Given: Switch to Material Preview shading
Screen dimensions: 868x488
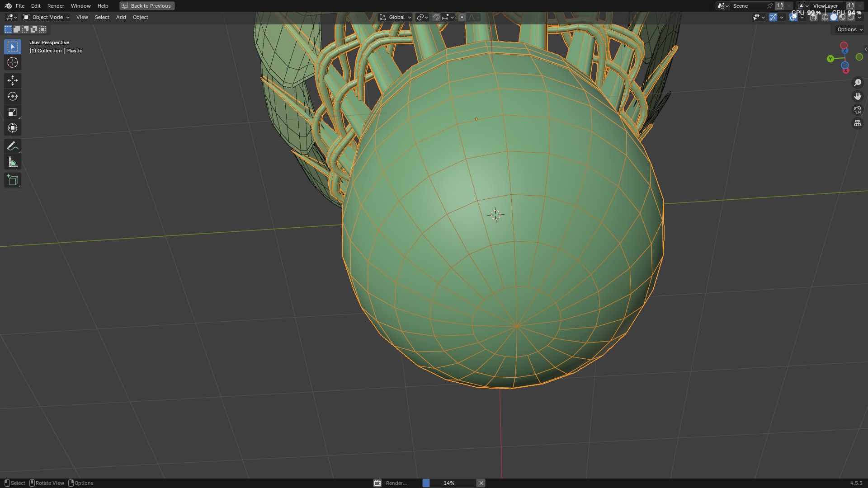Looking at the screenshot, I should tap(842, 17).
